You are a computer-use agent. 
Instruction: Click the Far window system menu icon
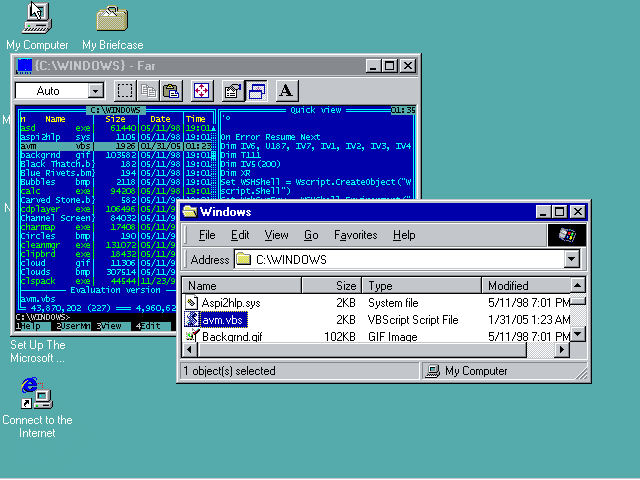click(x=24, y=66)
